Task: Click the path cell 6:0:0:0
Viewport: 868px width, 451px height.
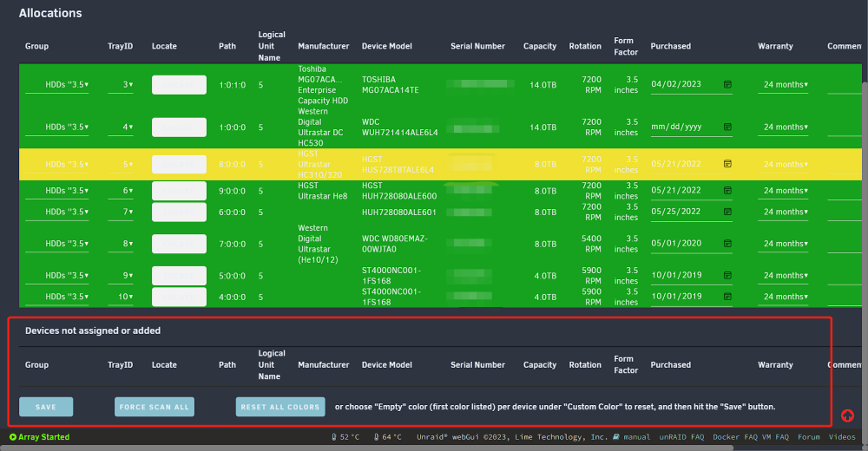Action: (232, 212)
